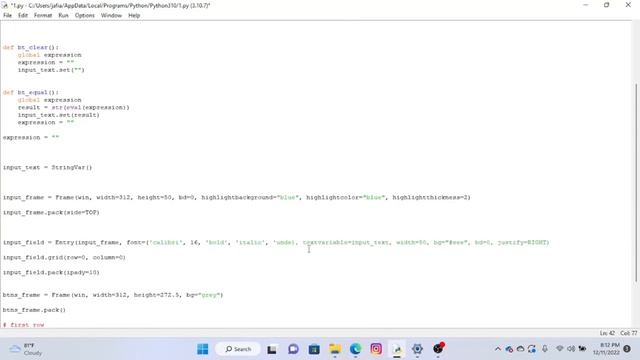The height and width of the screenshot is (360, 640).
Task: Open Settings gear on taskbar
Action: point(417,349)
